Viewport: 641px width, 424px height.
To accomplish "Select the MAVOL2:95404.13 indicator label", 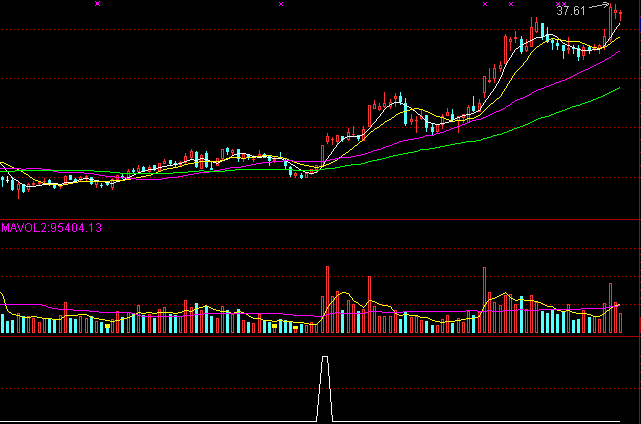I will point(52,228).
